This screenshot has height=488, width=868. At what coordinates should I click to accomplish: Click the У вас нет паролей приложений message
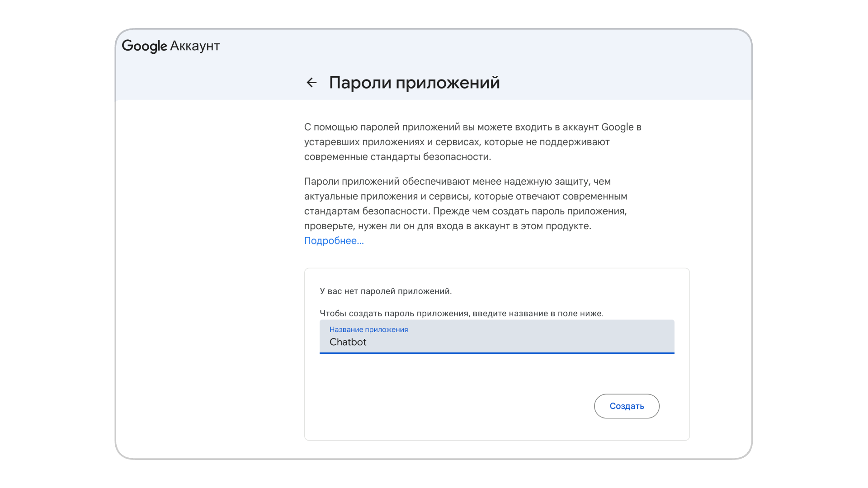click(x=385, y=291)
